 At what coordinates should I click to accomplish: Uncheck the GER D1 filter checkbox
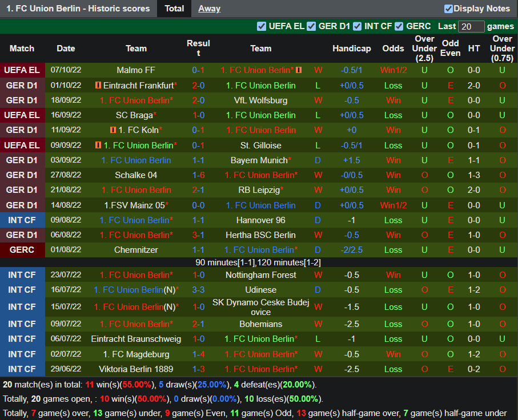311,26
